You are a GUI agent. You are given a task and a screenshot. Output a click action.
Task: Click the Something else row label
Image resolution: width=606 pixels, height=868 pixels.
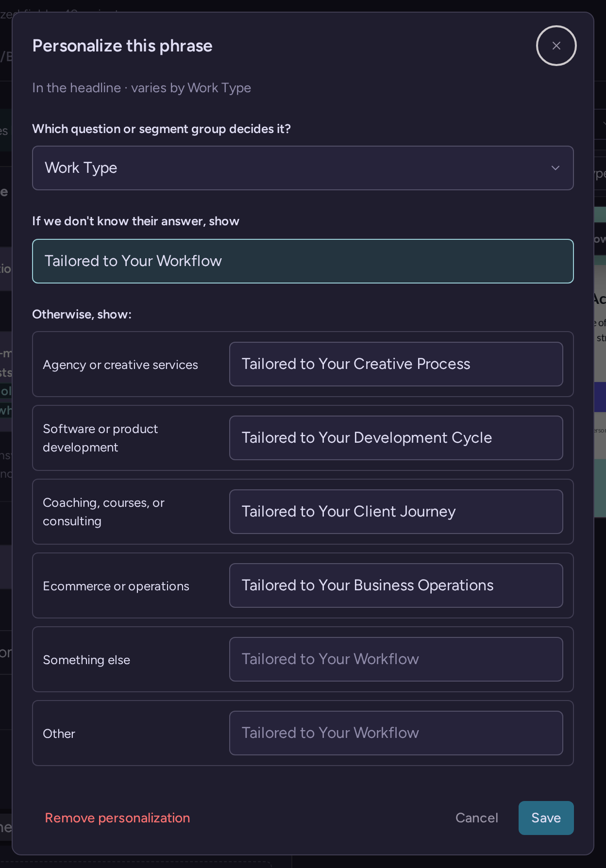86,660
